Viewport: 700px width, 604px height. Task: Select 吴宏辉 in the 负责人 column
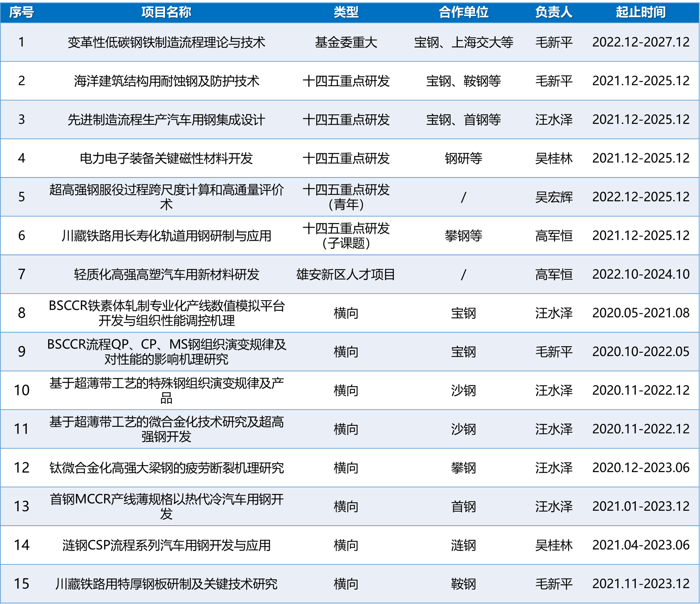coord(553,197)
